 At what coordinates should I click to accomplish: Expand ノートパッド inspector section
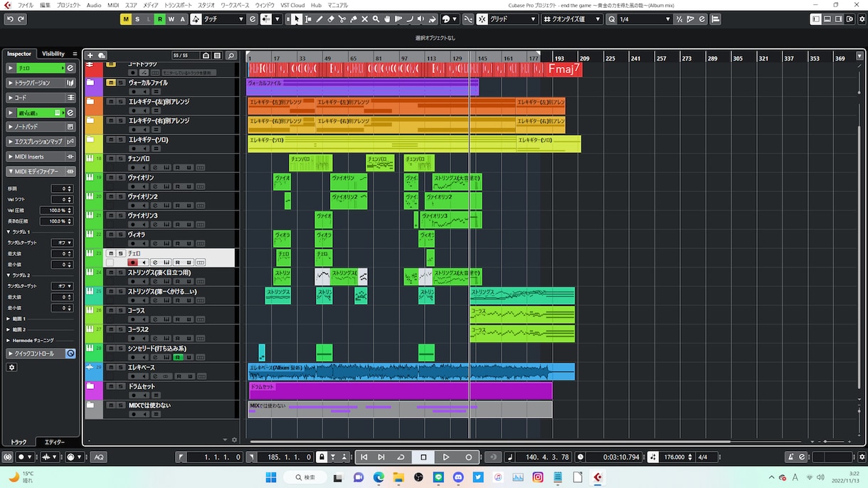[41, 127]
